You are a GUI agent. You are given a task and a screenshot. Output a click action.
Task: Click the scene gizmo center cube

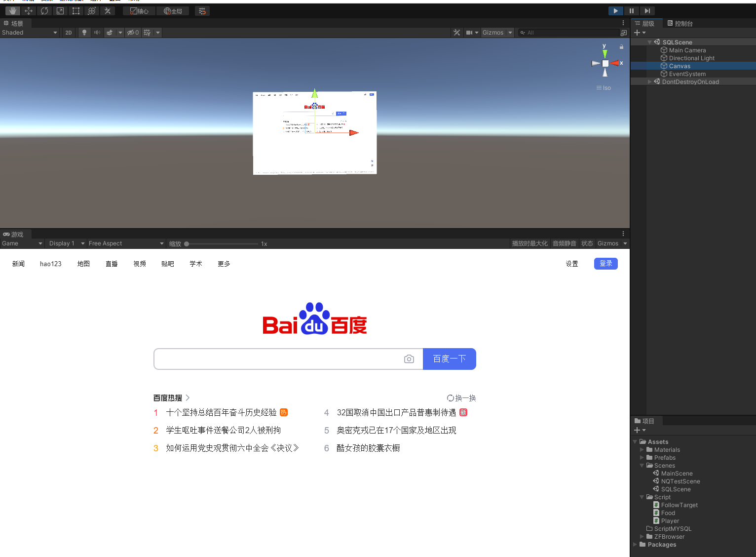click(605, 63)
